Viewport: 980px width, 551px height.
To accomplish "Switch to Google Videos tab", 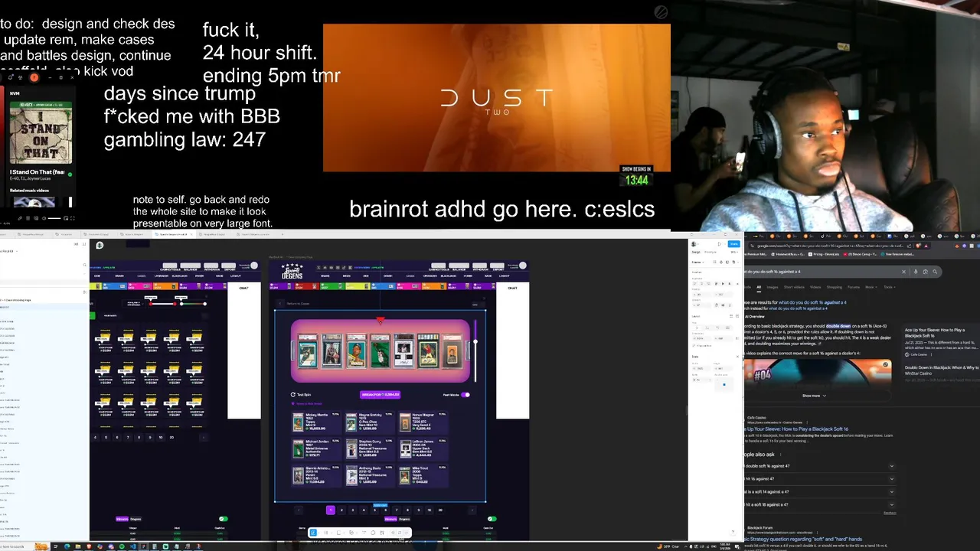I will coord(815,287).
